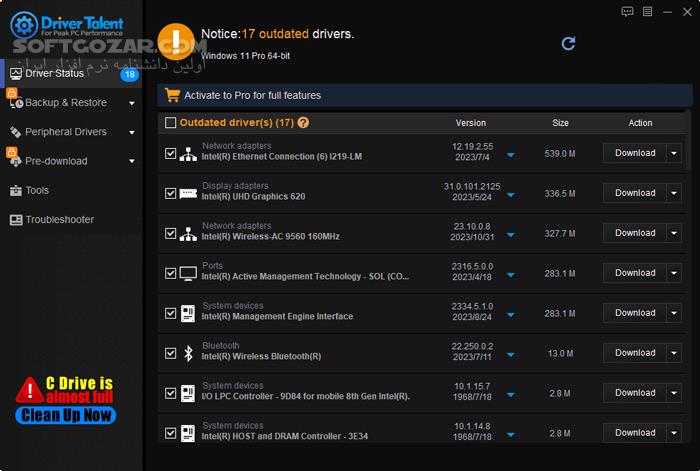Expand the Peripheral Drivers submenu arrow
The image size is (700, 471).
pyautogui.click(x=132, y=133)
